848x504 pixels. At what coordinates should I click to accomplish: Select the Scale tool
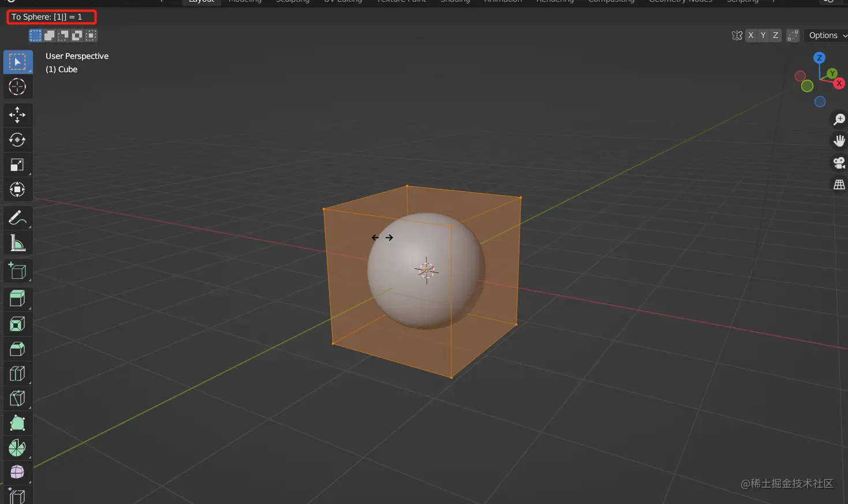pos(18,165)
